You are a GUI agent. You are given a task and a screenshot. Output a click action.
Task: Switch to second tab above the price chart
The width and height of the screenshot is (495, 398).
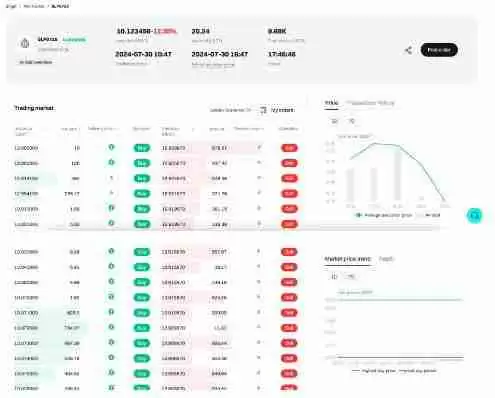[370, 103]
